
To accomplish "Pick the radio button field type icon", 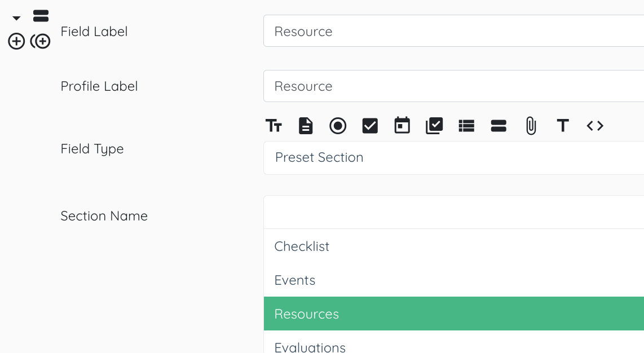I will coord(338,126).
